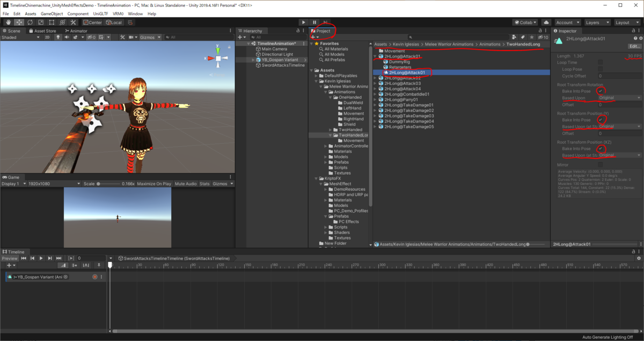Open the Account dropdown
The width and height of the screenshot is (644, 341).
point(567,23)
